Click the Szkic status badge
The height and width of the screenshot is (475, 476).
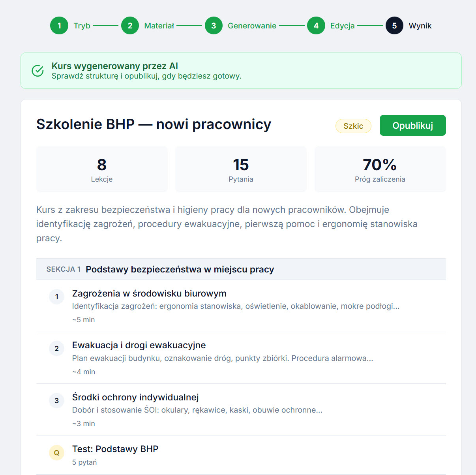pyautogui.click(x=353, y=126)
